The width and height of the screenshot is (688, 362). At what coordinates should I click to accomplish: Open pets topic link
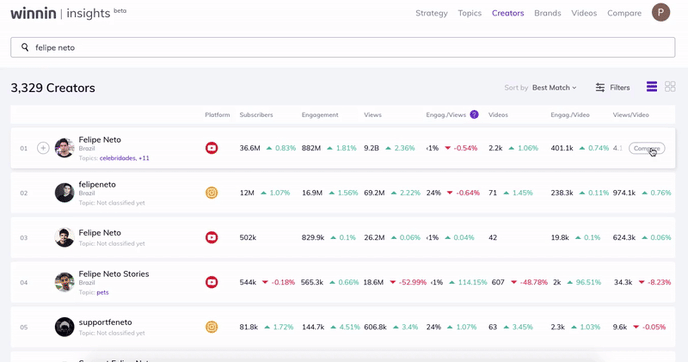point(103,292)
